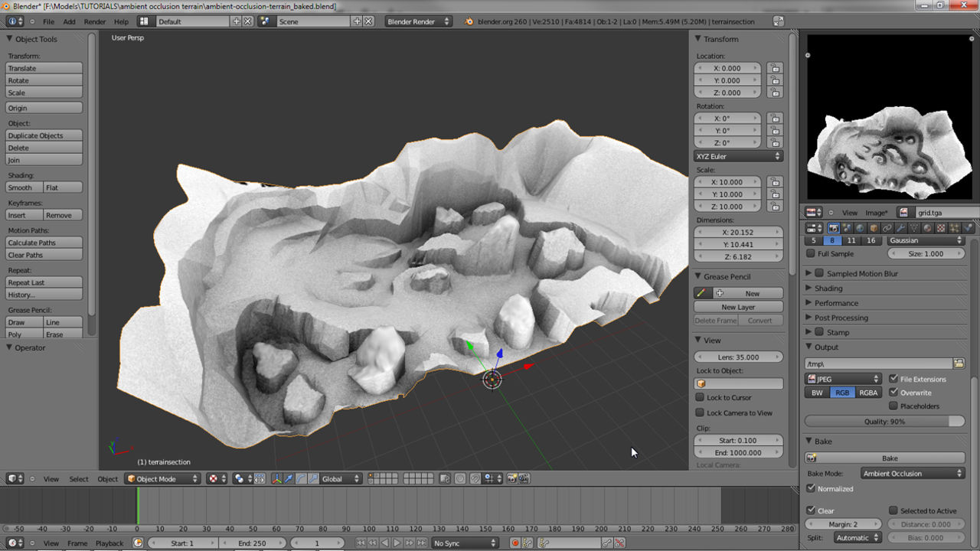The height and width of the screenshot is (551, 980).
Task: Select the Modifiers tab (wrench icon)
Action: coord(901,227)
